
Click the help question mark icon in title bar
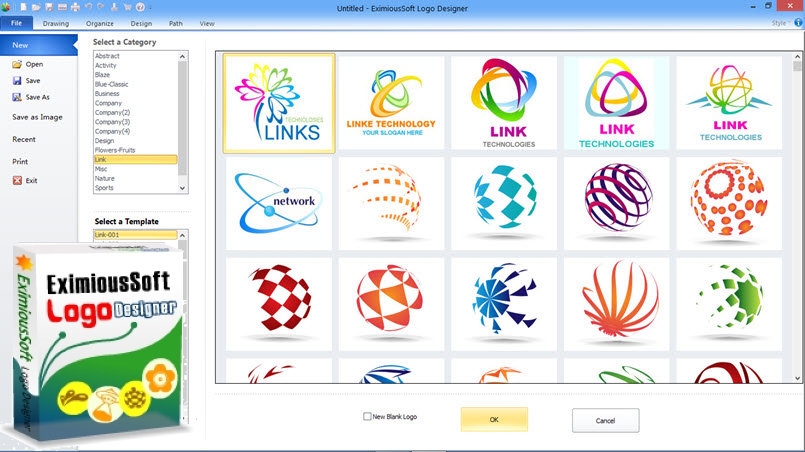pos(142,7)
